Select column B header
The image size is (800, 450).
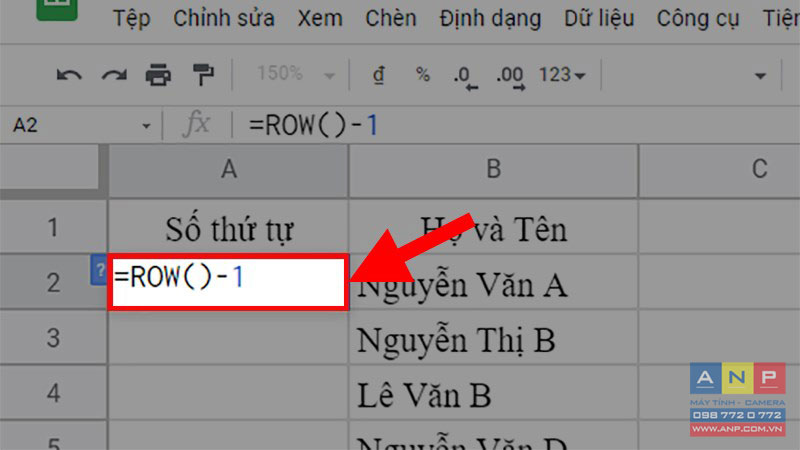pyautogui.click(x=493, y=170)
